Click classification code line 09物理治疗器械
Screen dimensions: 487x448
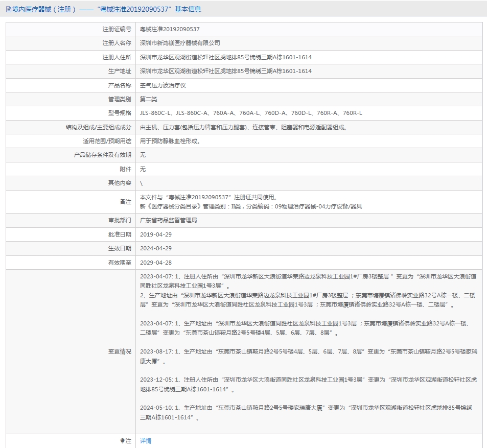251,206
